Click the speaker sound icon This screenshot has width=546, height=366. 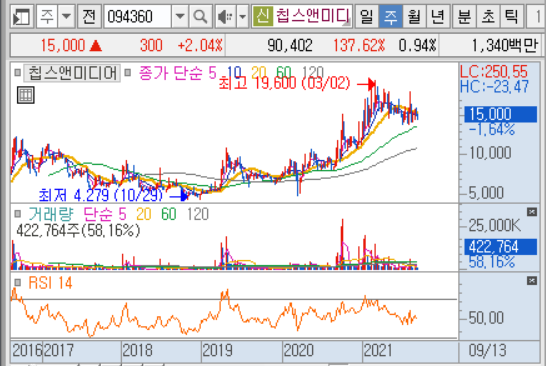tap(225, 16)
